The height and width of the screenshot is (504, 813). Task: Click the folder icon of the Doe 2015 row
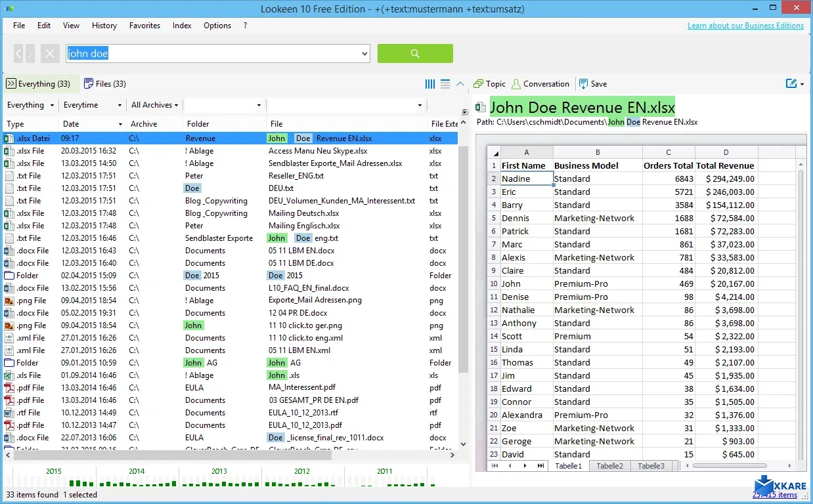[9, 276]
